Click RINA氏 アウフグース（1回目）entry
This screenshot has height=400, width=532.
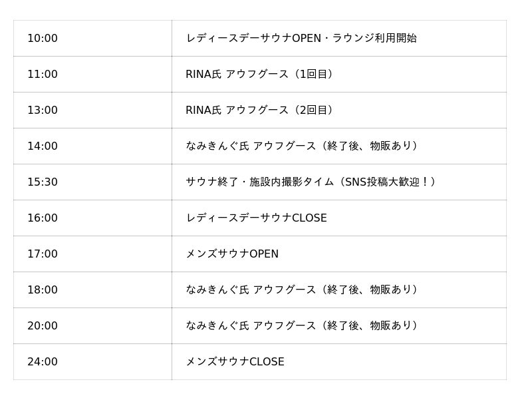(259, 75)
